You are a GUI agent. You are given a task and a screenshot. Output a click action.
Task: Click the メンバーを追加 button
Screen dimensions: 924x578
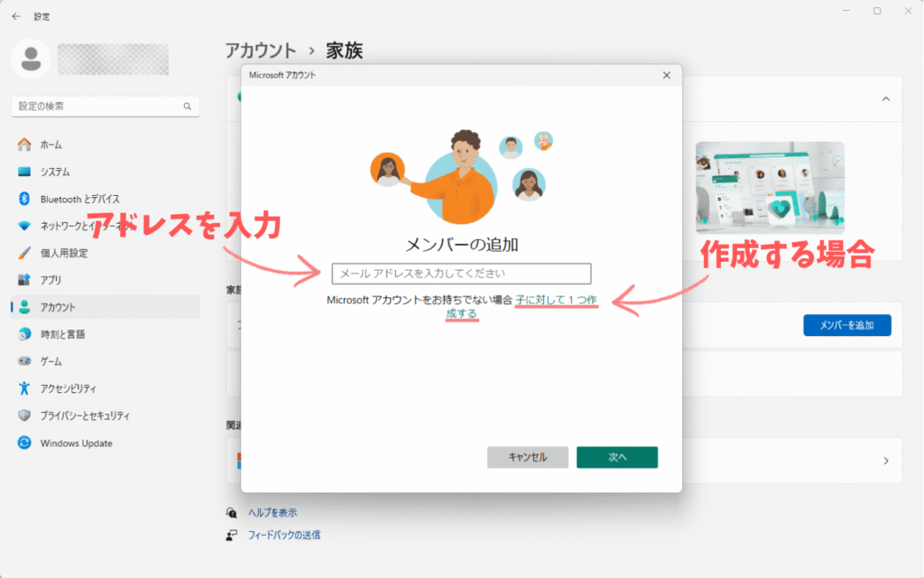pyautogui.click(x=846, y=325)
